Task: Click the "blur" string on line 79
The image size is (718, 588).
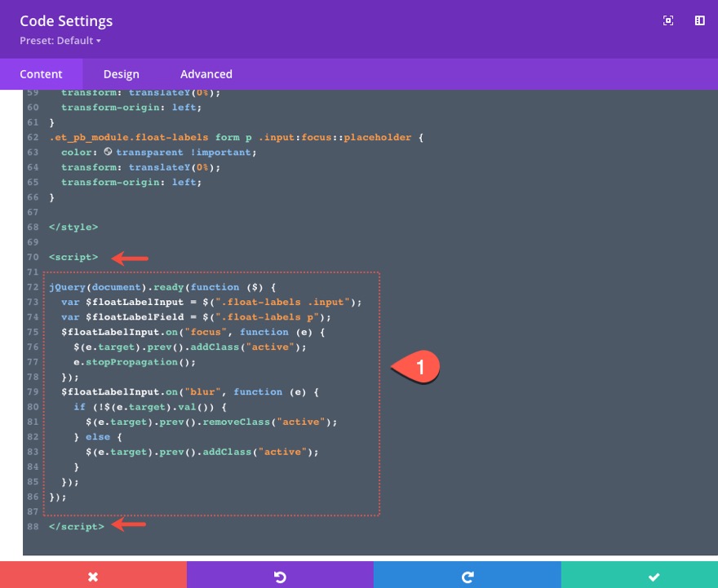Action: pyautogui.click(x=202, y=391)
